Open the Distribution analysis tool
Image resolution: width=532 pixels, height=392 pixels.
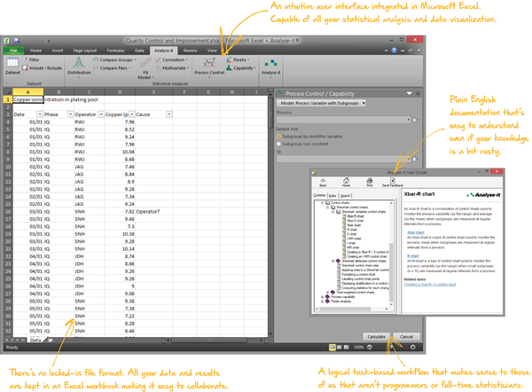coord(79,67)
